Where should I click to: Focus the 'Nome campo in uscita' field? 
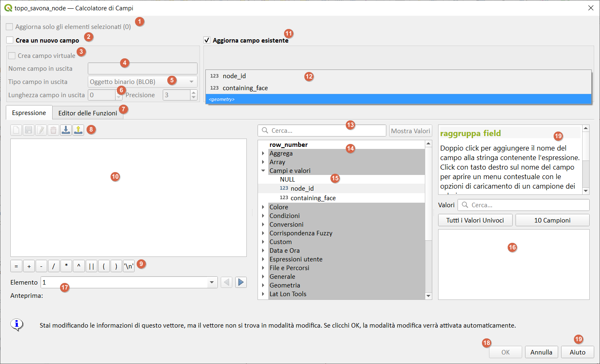coord(142,68)
